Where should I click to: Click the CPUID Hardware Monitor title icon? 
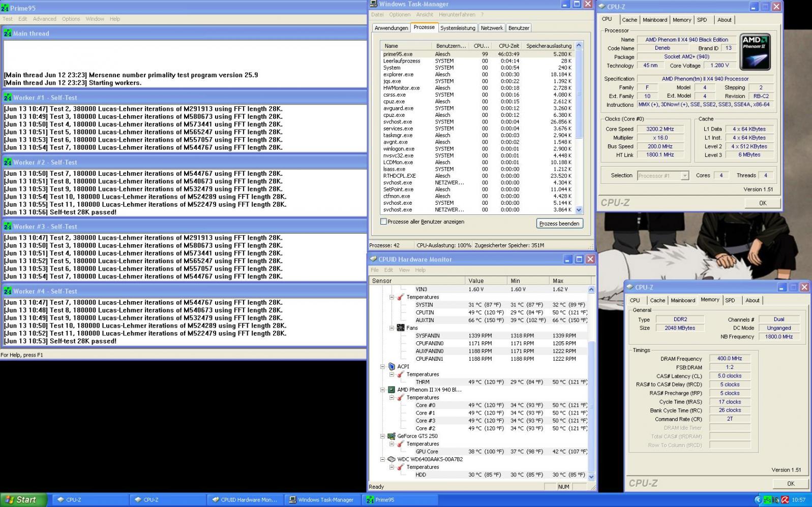pyautogui.click(x=373, y=259)
